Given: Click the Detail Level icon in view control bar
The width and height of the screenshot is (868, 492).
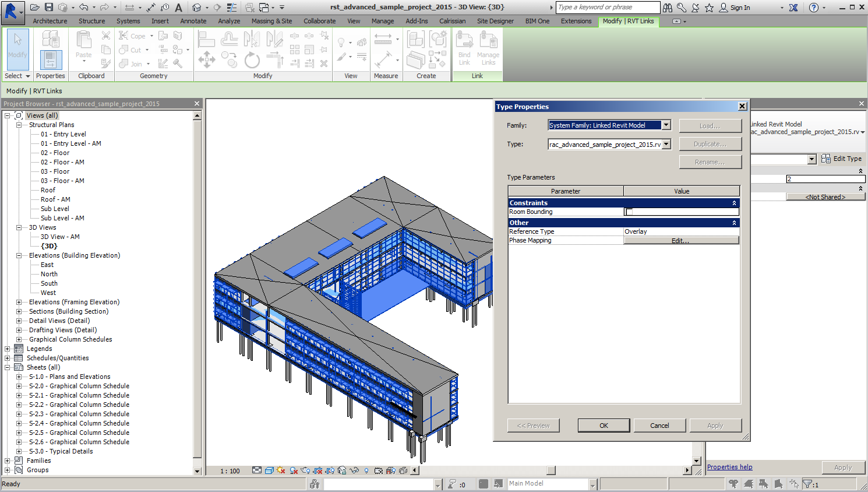Looking at the screenshot, I should (257, 470).
